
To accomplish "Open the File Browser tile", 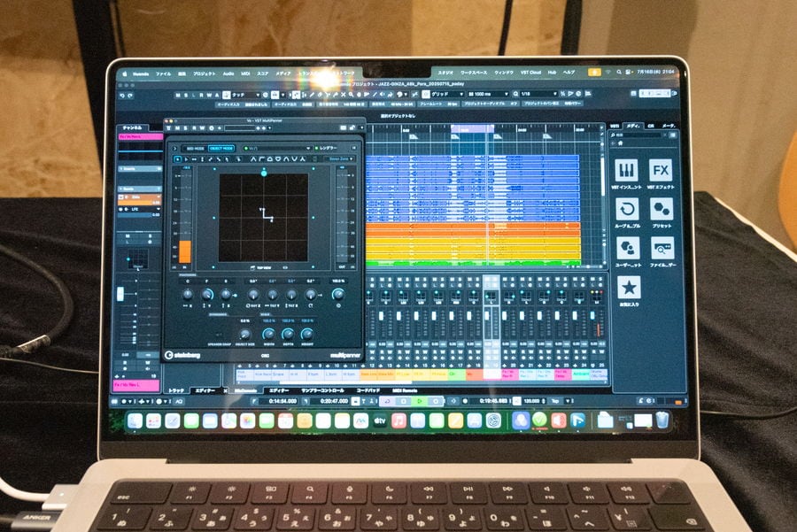I will click(x=661, y=249).
